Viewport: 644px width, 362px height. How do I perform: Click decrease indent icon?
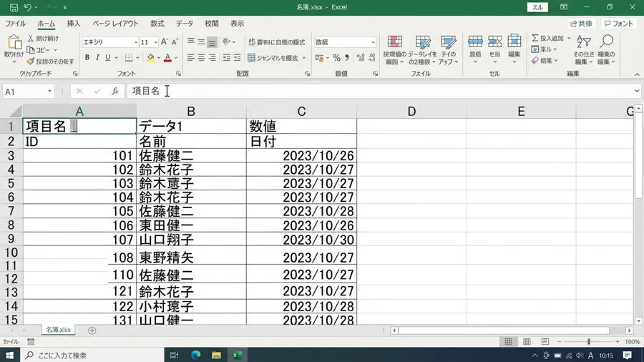pos(226,57)
